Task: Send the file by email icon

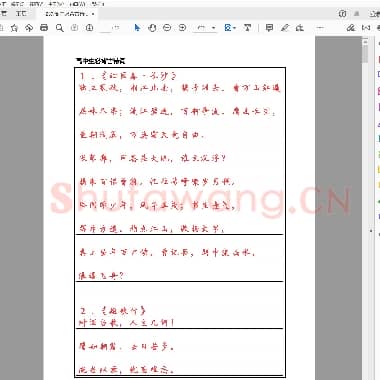Action: click(366, 28)
